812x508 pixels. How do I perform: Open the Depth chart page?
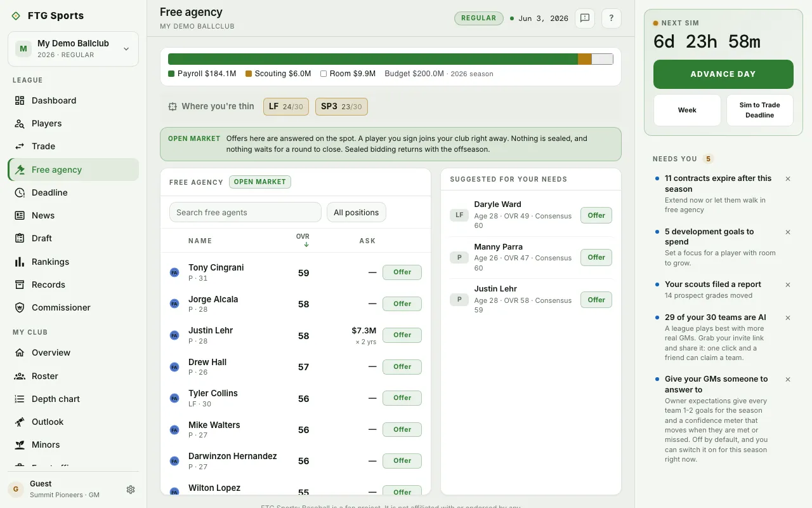click(x=73, y=399)
